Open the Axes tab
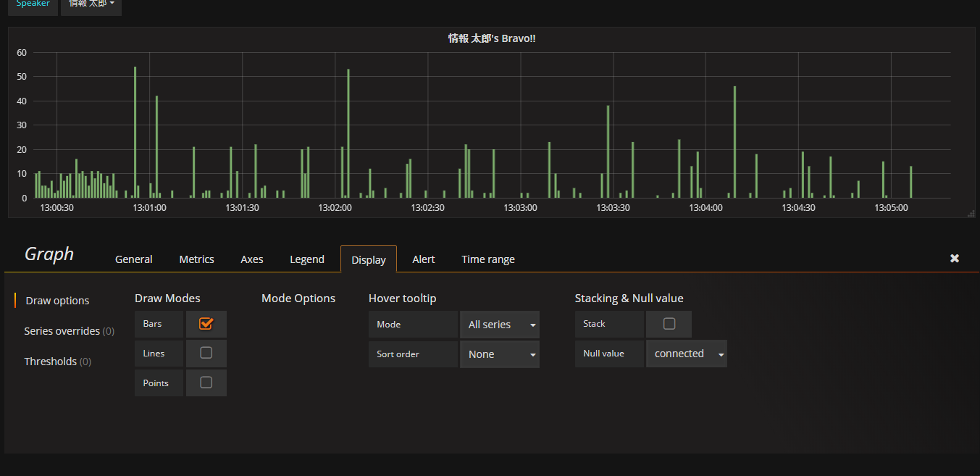Viewport: 980px width, 476px height. (x=251, y=259)
